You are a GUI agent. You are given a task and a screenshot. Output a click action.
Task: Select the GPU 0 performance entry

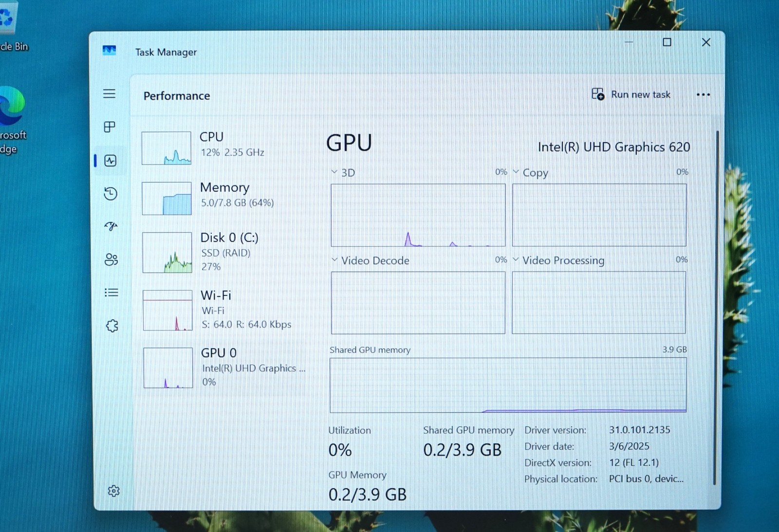[x=224, y=367]
